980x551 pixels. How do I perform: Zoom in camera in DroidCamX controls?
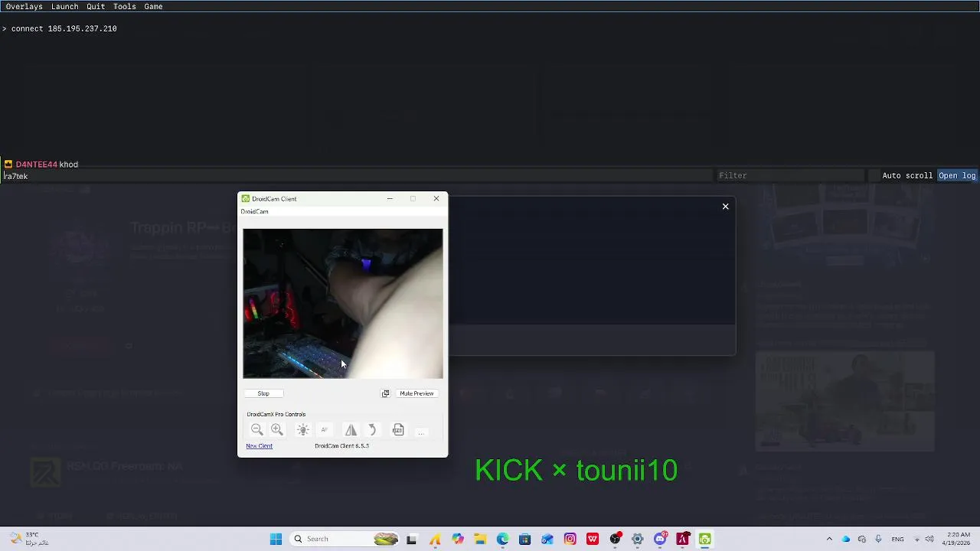(277, 430)
